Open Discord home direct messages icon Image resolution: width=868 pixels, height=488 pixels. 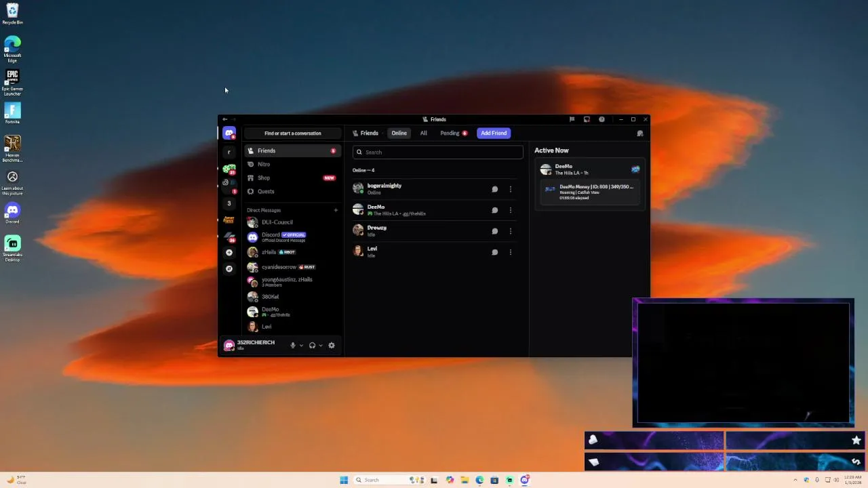pyautogui.click(x=229, y=134)
